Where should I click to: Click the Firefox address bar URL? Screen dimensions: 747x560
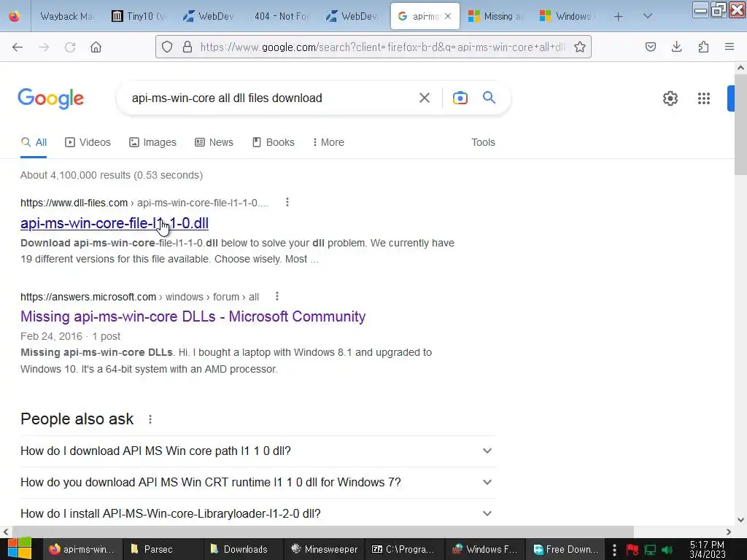click(x=382, y=47)
